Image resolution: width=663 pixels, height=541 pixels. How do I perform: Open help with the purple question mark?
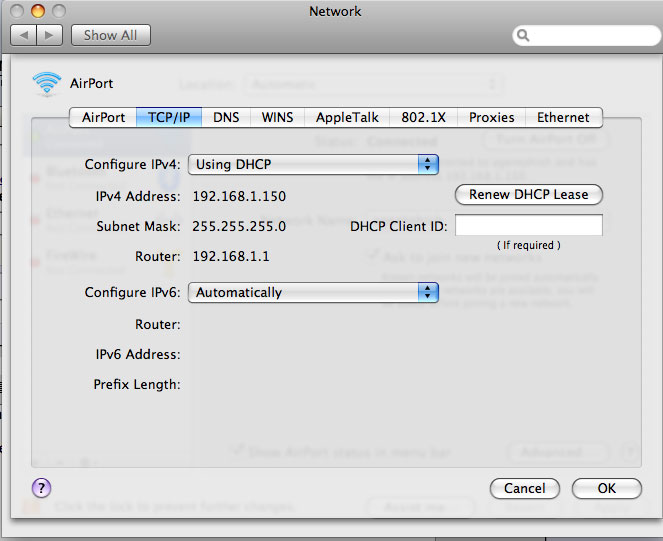pyautogui.click(x=41, y=488)
